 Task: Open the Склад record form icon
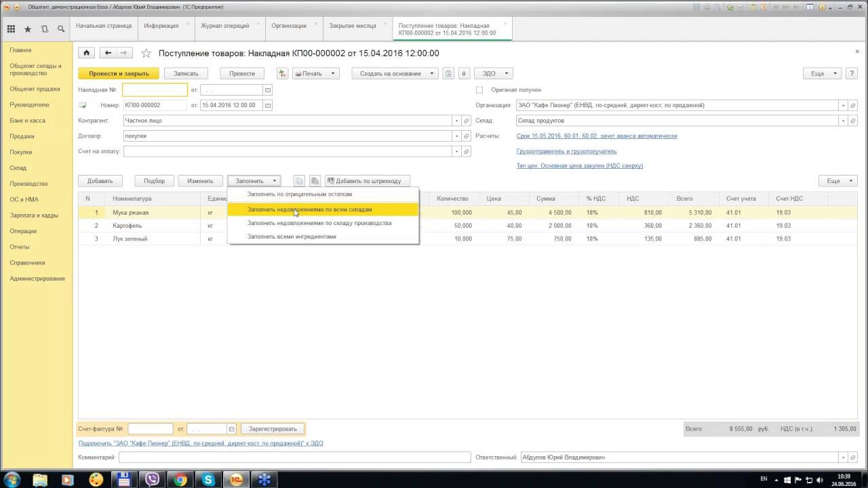pyautogui.click(x=853, y=121)
